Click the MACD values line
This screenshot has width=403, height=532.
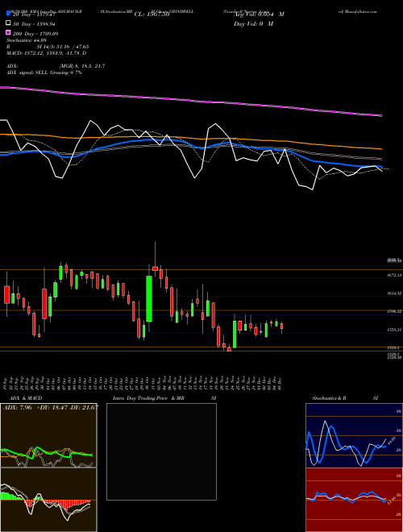point(46,53)
